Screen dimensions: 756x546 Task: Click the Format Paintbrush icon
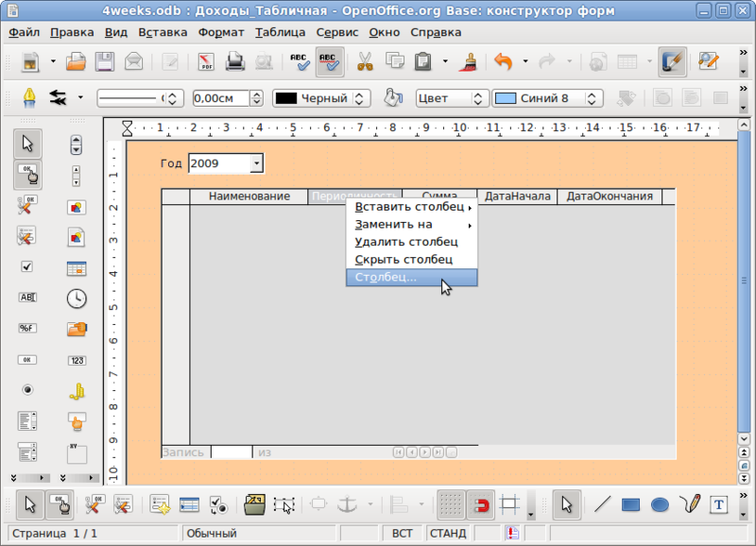point(468,62)
